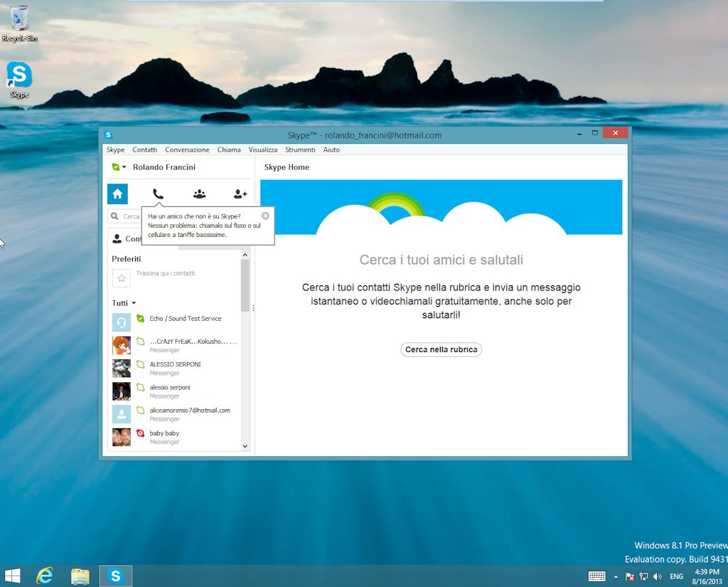Image resolution: width=728 pixels, height=587 pixels.
Task: Open the Aiuto menu
Action: click(x=331, y=149)
